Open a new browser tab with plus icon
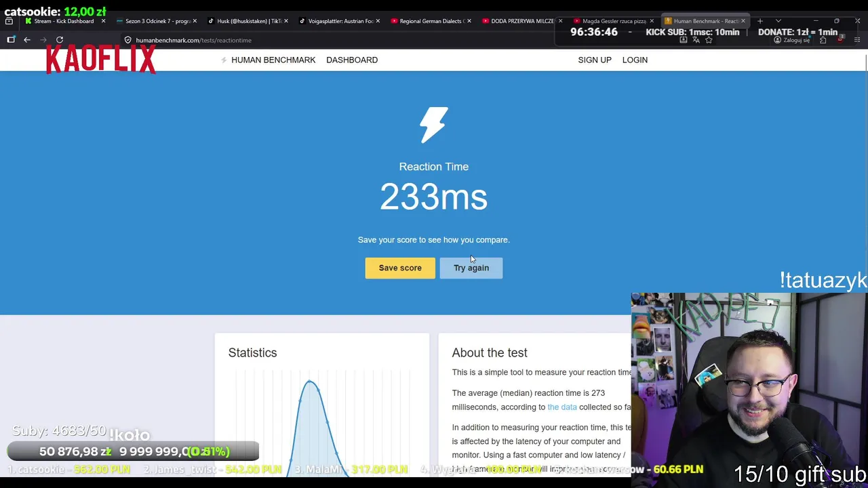The image size is (868, 488). pyautogui.click(x=760, y=21)
